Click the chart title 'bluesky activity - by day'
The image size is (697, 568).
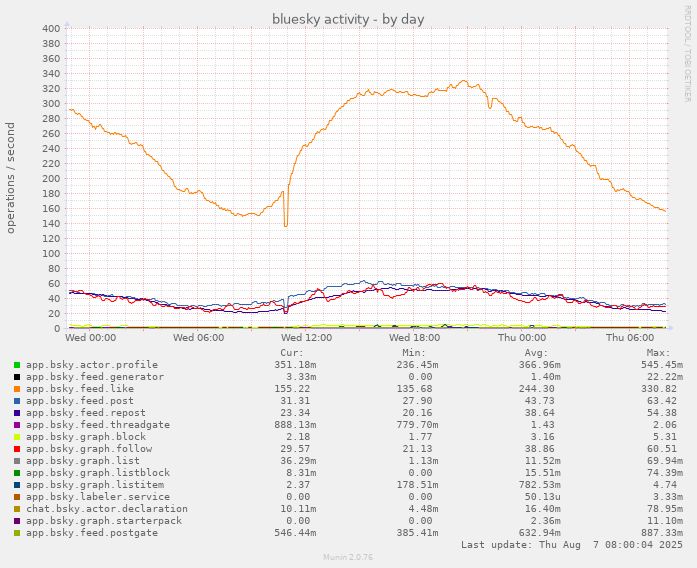point(348,20)
